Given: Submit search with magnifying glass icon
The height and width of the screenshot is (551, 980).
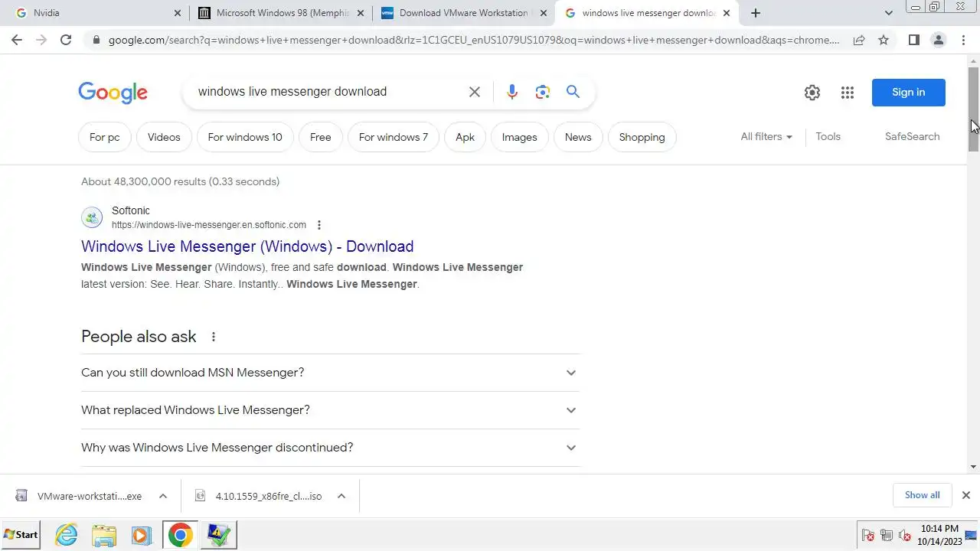Looking at the screenshot, I should coord(573,92).
